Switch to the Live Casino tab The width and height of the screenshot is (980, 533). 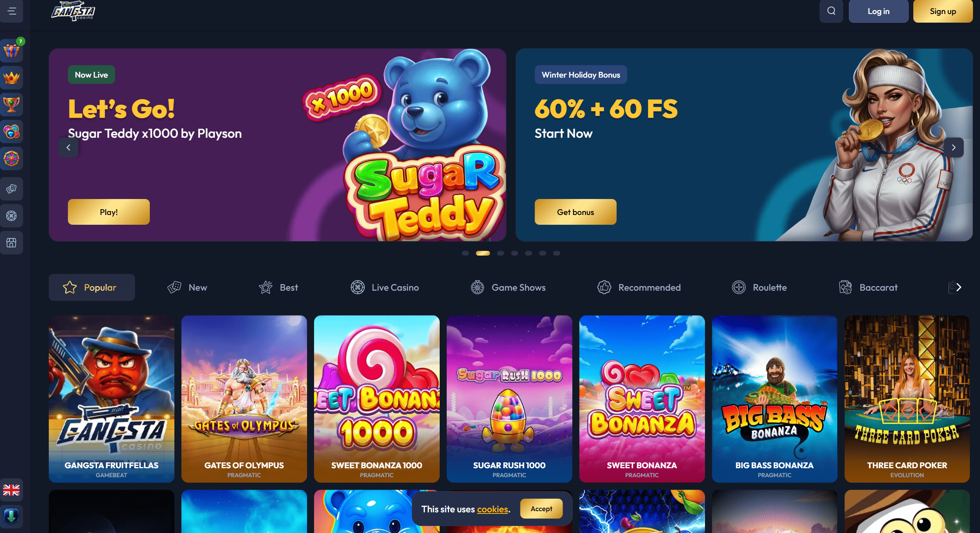point(385,288)
